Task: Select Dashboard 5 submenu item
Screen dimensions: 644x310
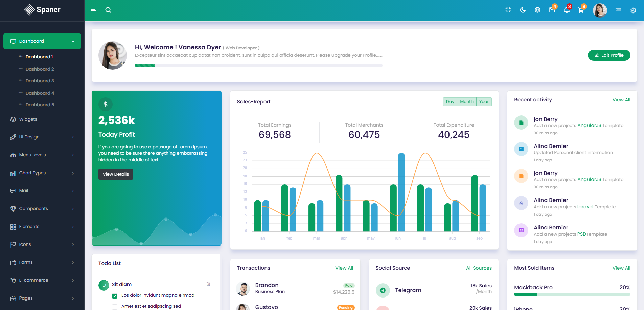Action: (x=40, y=105)
